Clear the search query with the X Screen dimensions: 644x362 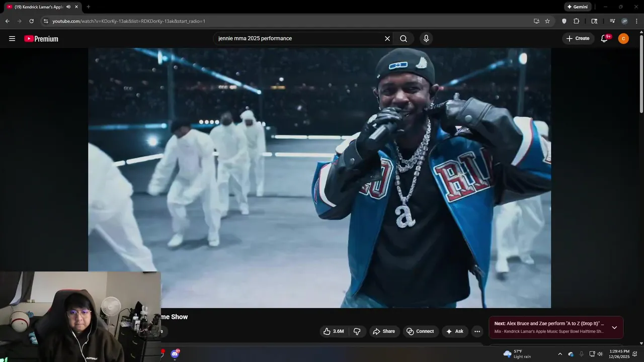(x=387, y=39)
